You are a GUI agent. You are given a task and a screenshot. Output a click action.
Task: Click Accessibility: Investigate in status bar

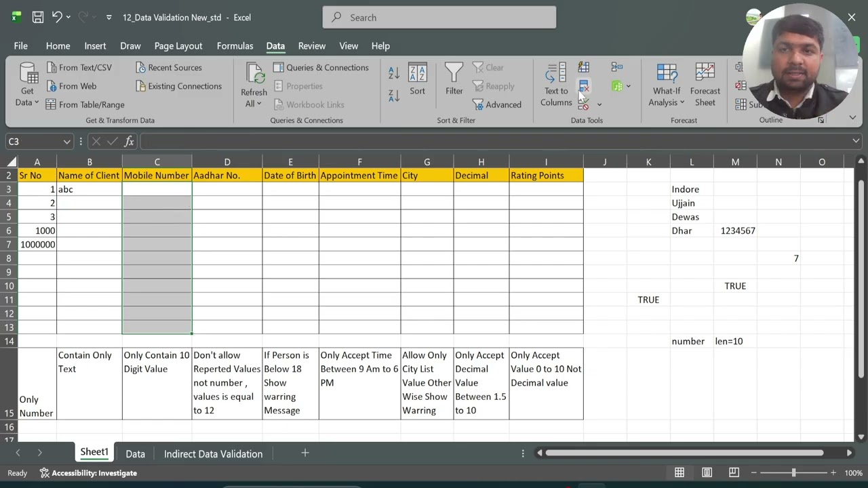[x=88, y=473]
